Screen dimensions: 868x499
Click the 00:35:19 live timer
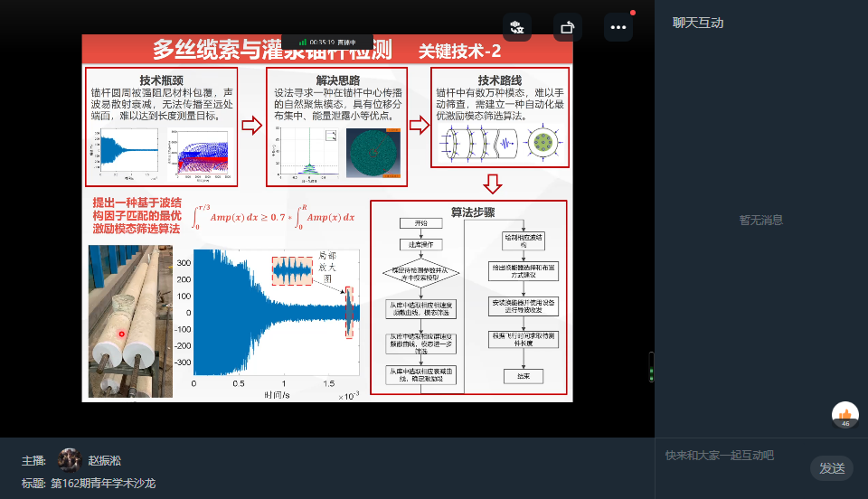coord(322,42)
